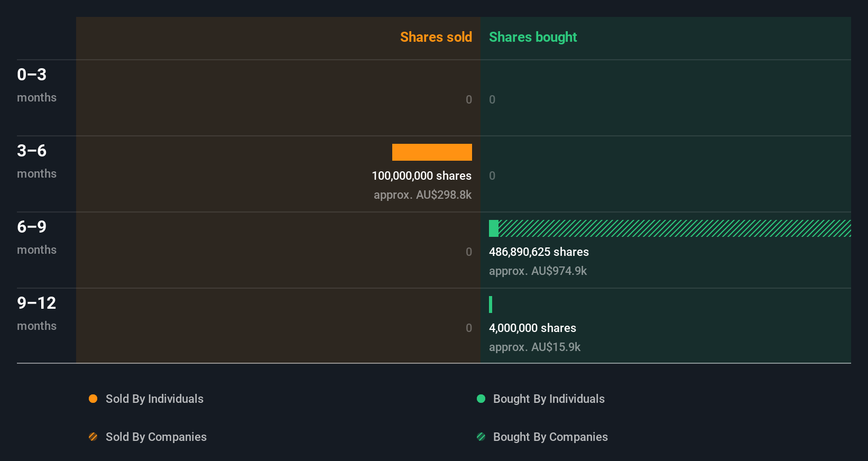868x461 pixels.
Task: Click the zero bought value in 0–3 months
Action: point(492,99)
